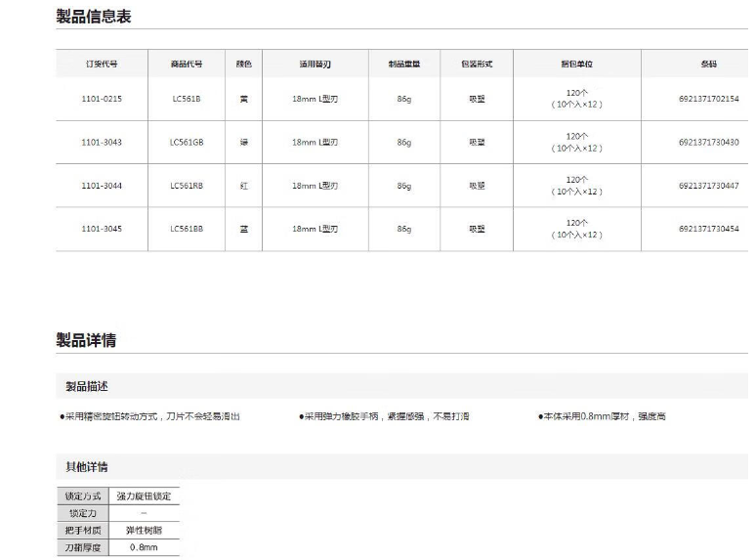Click product code LC561GB
The width and height of the screenshot is (756, 560).
[x=186, y=142]
